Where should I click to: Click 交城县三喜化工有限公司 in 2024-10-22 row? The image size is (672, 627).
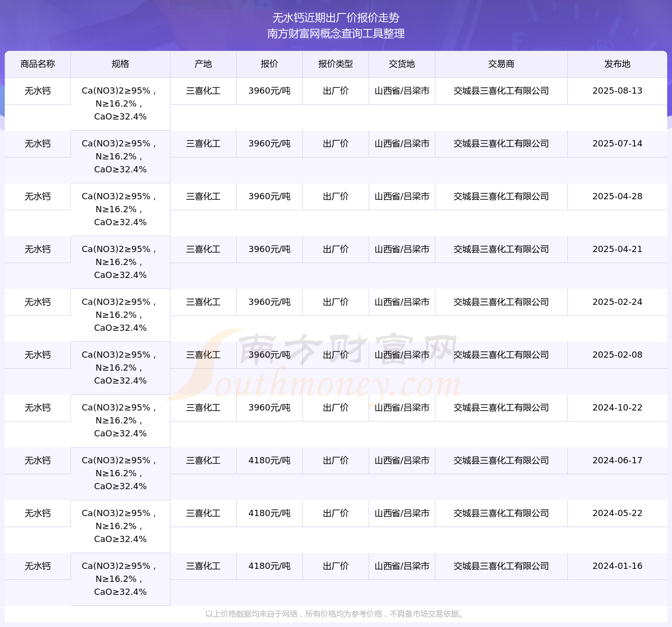click(x=501, y=408)
